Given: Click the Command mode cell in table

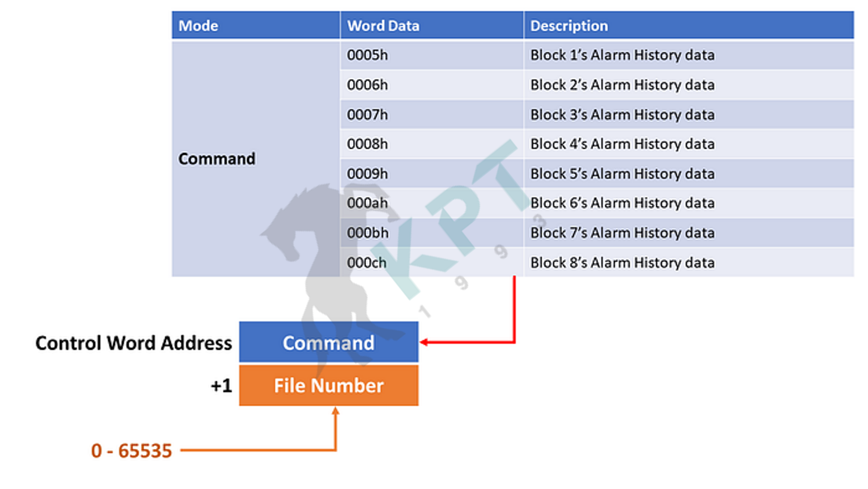Looking at the screenshot, I should point(256,159).
